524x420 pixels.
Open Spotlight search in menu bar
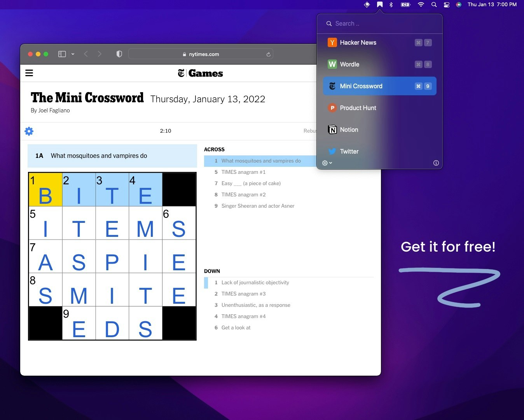pos(434,5)
